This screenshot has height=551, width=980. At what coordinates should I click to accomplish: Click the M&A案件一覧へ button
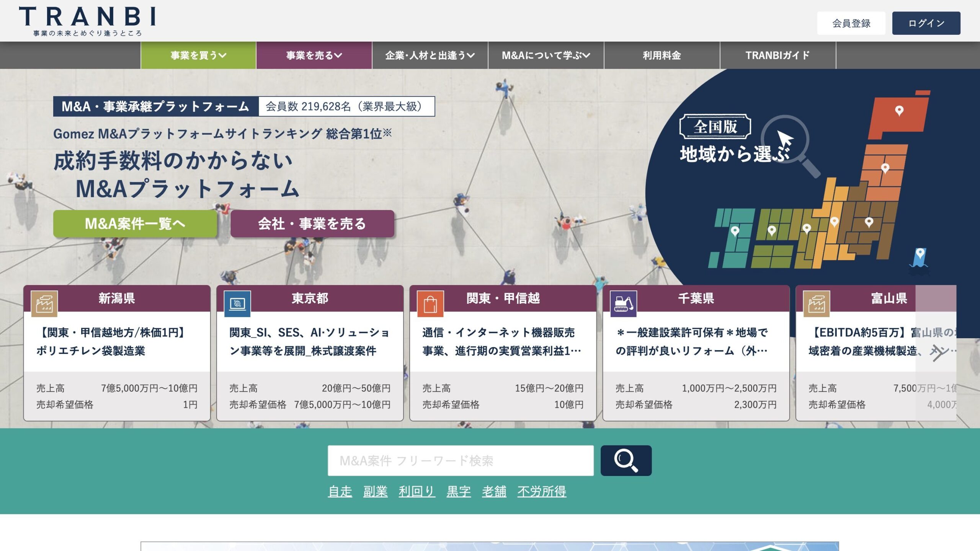pyautogui.click(x=135, y=225)
